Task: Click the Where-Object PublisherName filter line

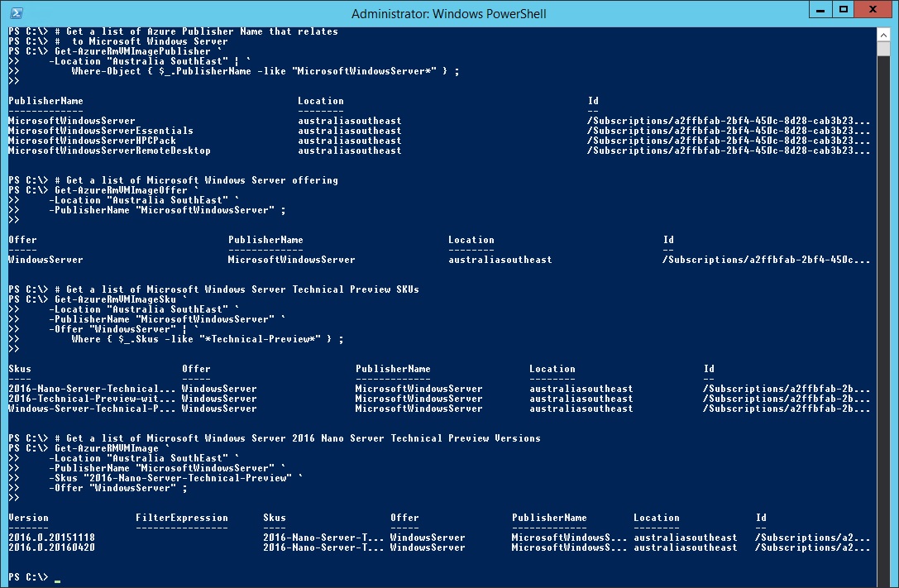Action: pyautogui.click(x=265, y=71)
